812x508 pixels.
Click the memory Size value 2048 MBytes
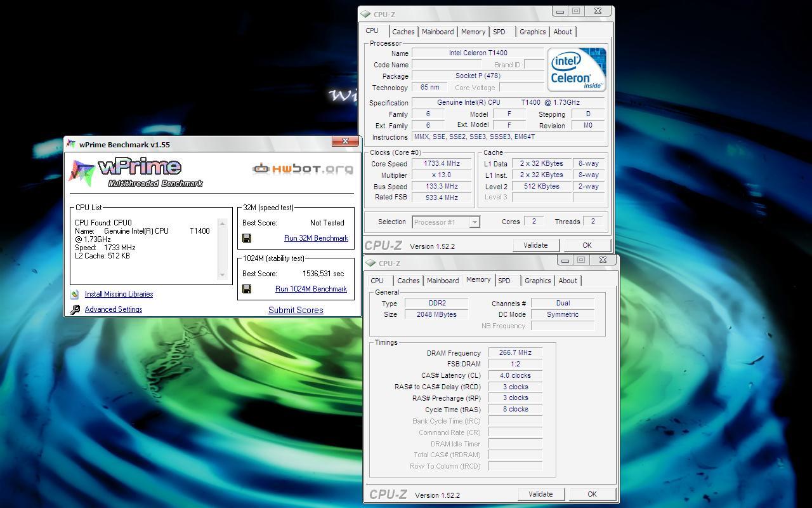(436, 315)
